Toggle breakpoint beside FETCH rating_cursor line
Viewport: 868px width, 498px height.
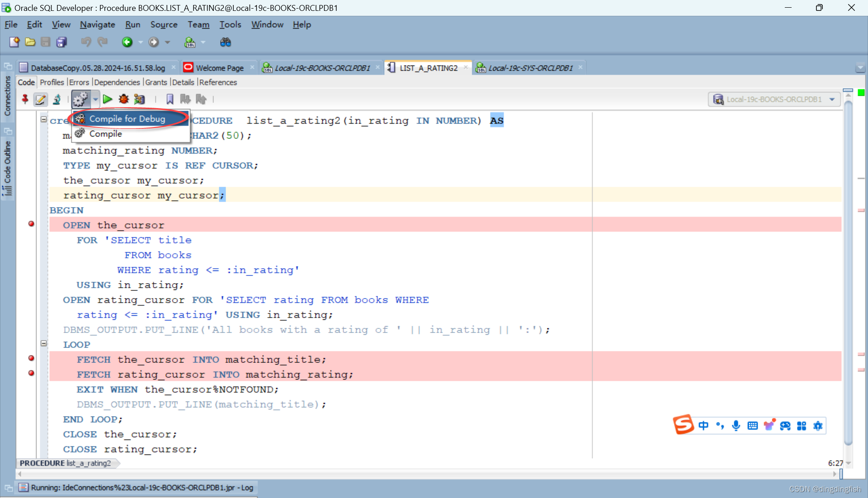tap(31, 373)
